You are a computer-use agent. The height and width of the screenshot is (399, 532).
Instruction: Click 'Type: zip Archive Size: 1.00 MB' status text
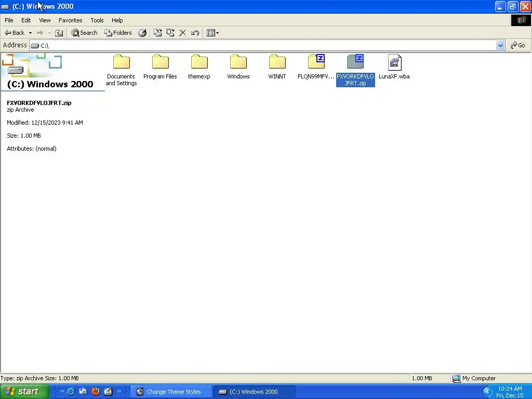pos(39,378)
